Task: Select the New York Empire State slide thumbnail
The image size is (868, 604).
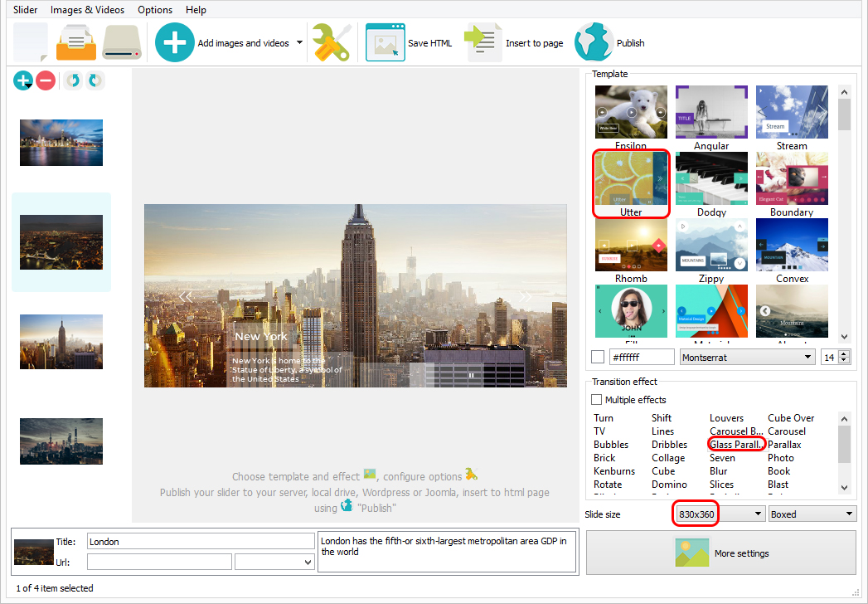Action: coord(61,342)
